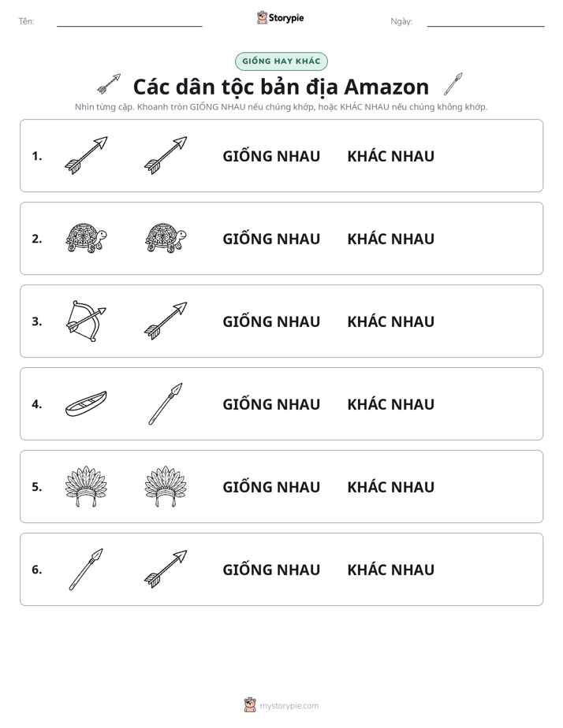Choose GIỐNG NHAU for row 5

click(x=271, y=487)
